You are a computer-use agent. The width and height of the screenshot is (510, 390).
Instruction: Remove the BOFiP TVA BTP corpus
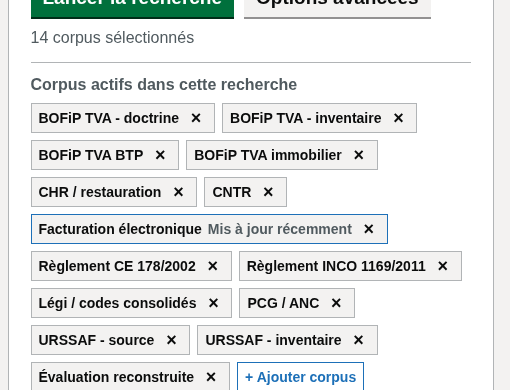coord(160,155)
